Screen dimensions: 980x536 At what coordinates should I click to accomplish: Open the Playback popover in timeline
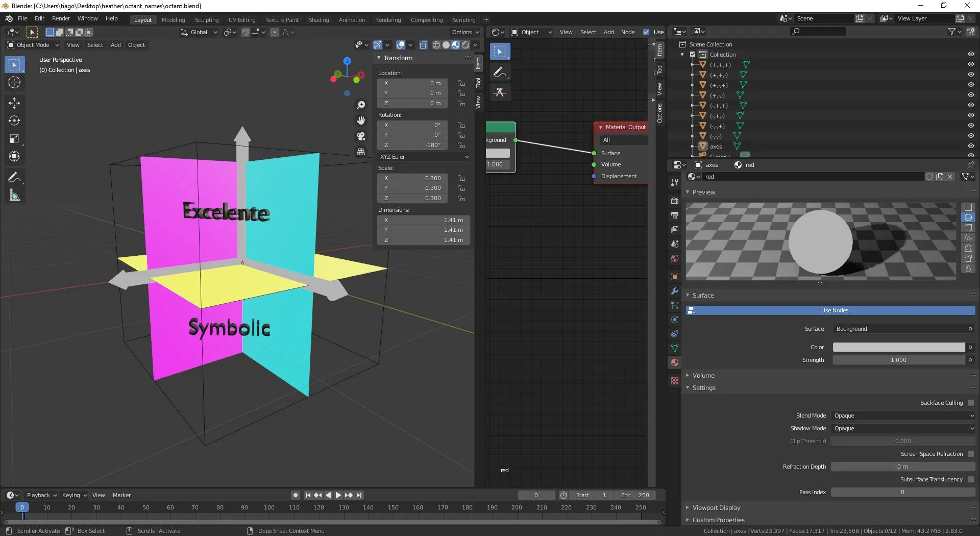(x=41, y=495)
